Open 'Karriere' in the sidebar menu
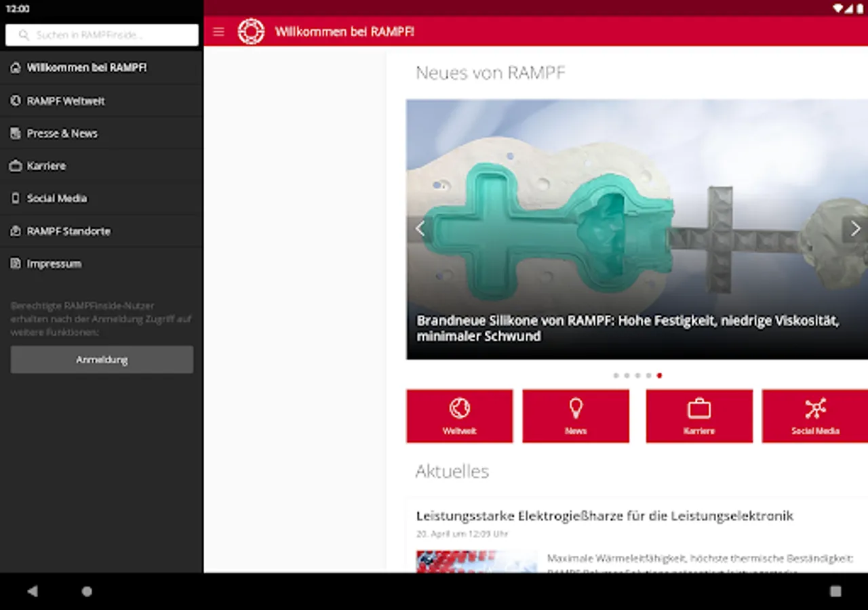868x610 pixels. 102,166
